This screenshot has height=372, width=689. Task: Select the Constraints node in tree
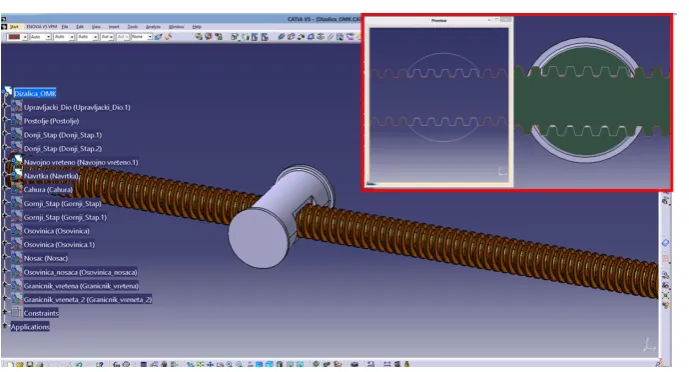pyautogui.click(x=41, y=313)
